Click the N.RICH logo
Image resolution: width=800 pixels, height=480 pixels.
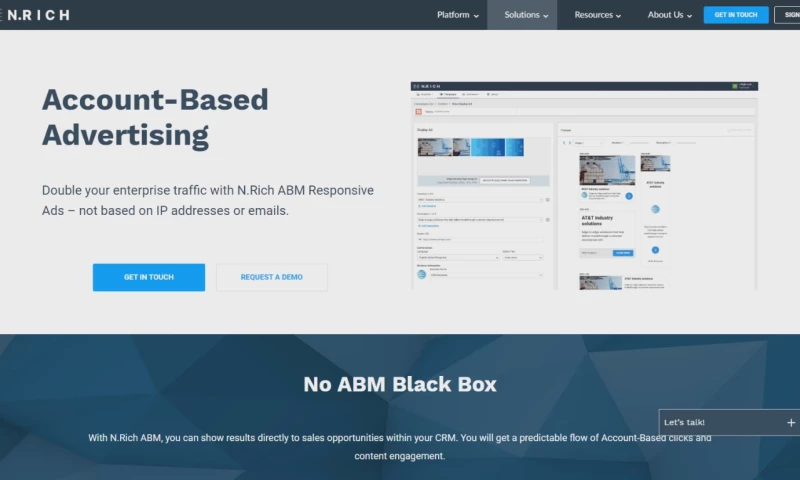pos(36,15)
